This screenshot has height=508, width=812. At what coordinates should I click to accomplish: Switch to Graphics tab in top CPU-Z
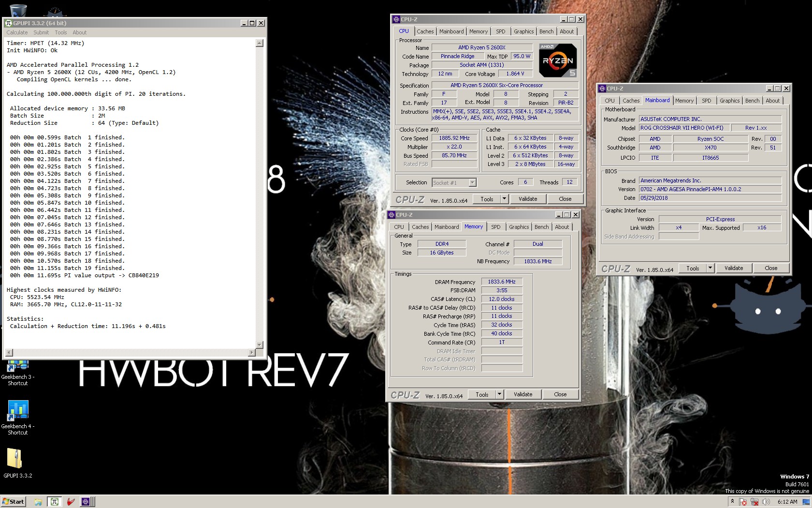click(x=524, y=31)
